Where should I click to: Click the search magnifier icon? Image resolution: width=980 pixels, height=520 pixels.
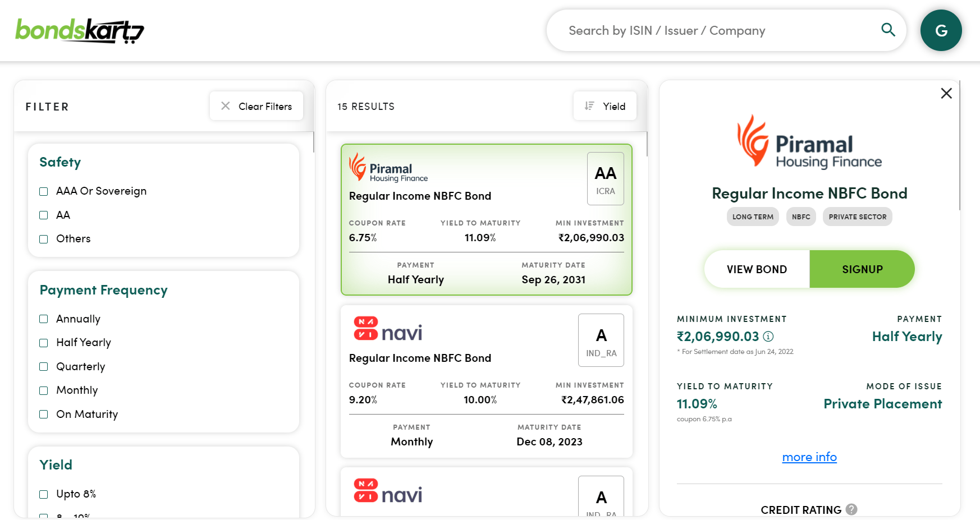pyautogui.click(x=888, y=30)
